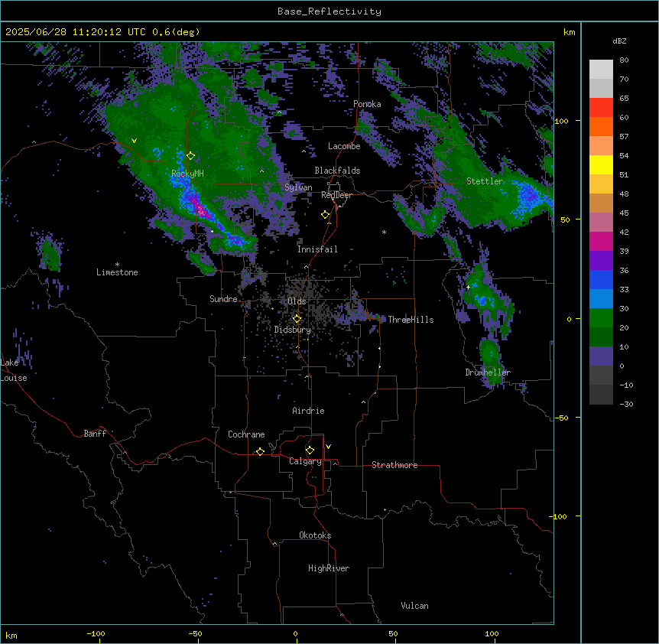The image size is (659, 644).
Task: Click the yellow marker directly above Calgary label
Action: pos(310,450)
